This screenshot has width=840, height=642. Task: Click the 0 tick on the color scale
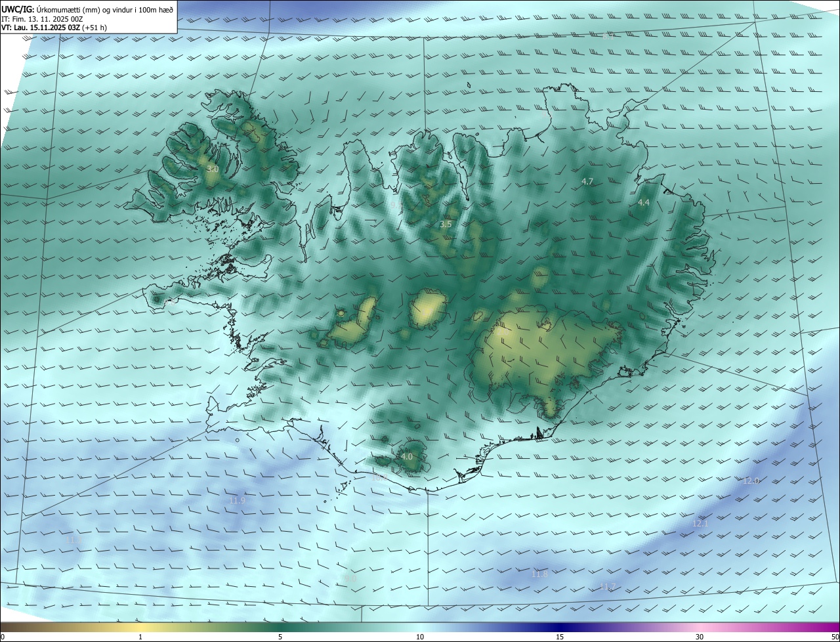(3, 637)
